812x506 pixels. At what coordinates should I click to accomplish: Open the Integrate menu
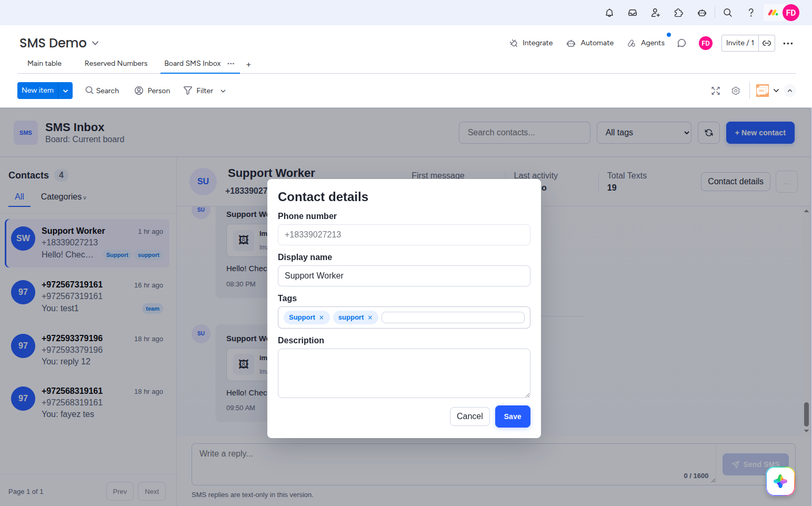pyautogui.click(x=531, y=43)
